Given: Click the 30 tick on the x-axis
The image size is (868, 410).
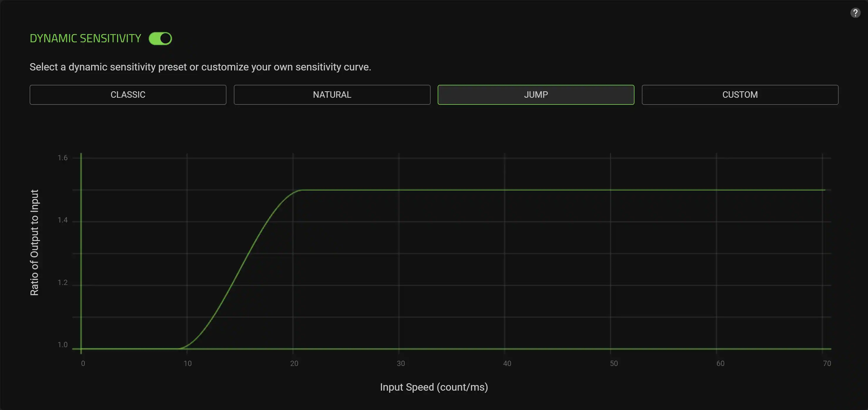Looking at the screenshot, I should [x=401, y=364].
